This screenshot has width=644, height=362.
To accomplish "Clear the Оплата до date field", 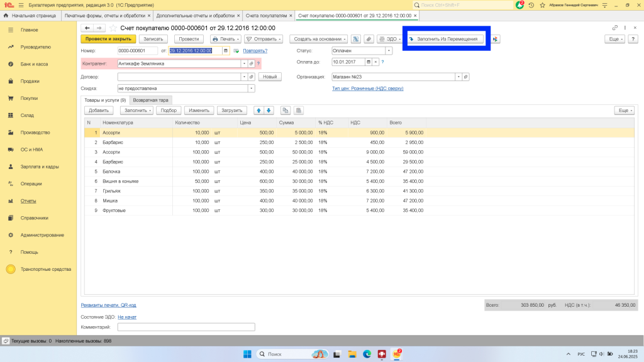I will [375, 62].
